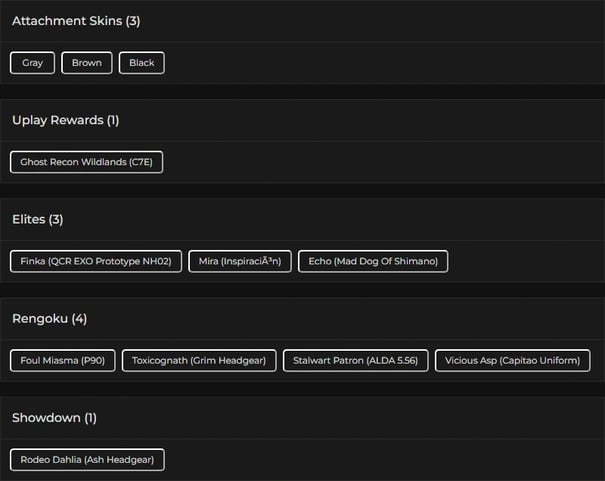Image resolution: width=605 pixels, height=481 pixels.
Task: Collapse the Elites (3) section header
Action: tap(302, 219)
